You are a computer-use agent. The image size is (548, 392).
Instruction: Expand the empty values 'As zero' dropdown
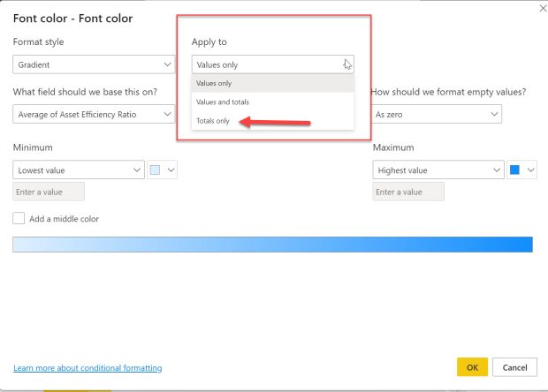pyautogui.click(x=436, y=114)
